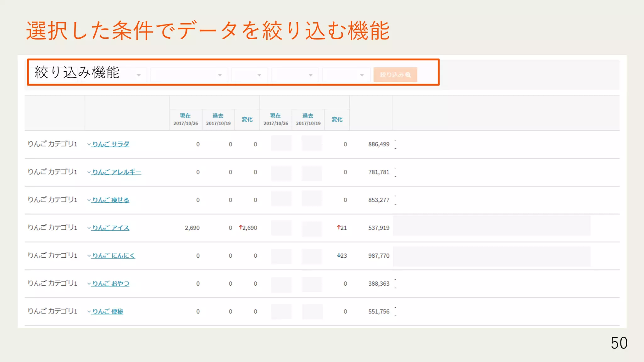Open the りんご サラダ keyword link
The width and height of the screenshot is (644, 362).
coord(111,144)
